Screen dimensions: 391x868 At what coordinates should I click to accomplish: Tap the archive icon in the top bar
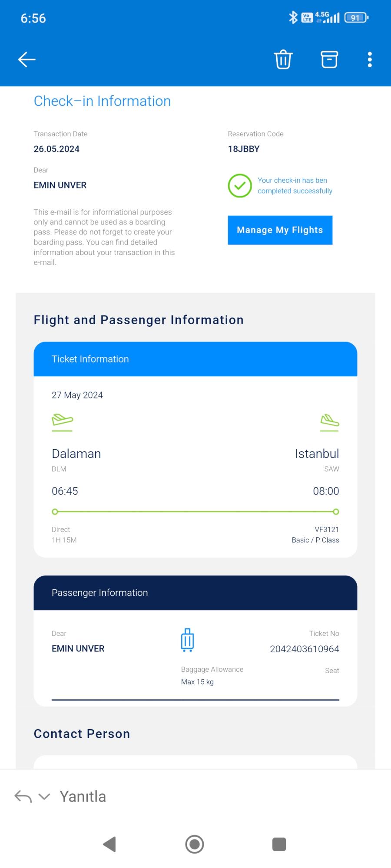(329, 59)
